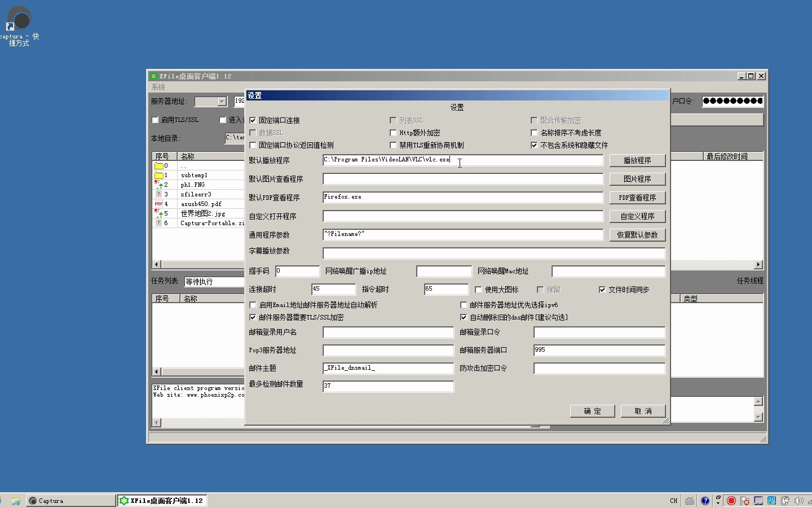Open the speaker volume tray icon
This screenshot has width=812, height=508.
(x=798, y=501)
